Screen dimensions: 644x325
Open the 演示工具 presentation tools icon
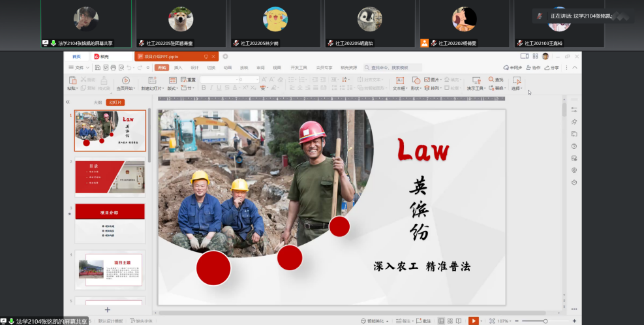point(475,81)
